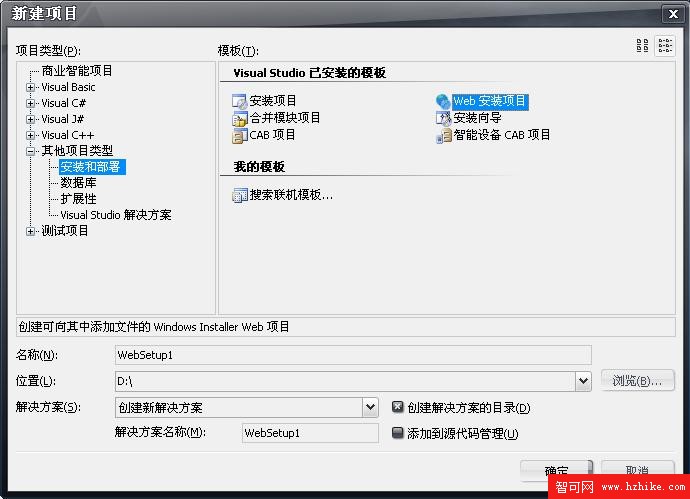Toggle 创建解决方案的目录 checkbox
690x499 pixels.
397,407
